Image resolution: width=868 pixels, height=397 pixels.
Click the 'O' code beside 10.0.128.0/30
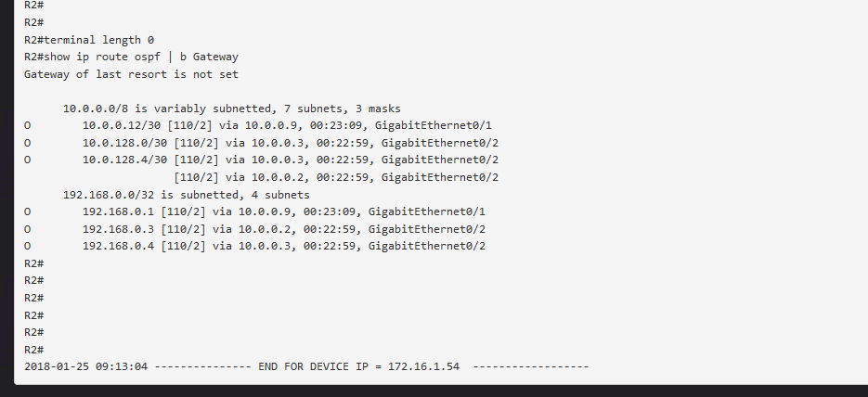tap(27, 143)
